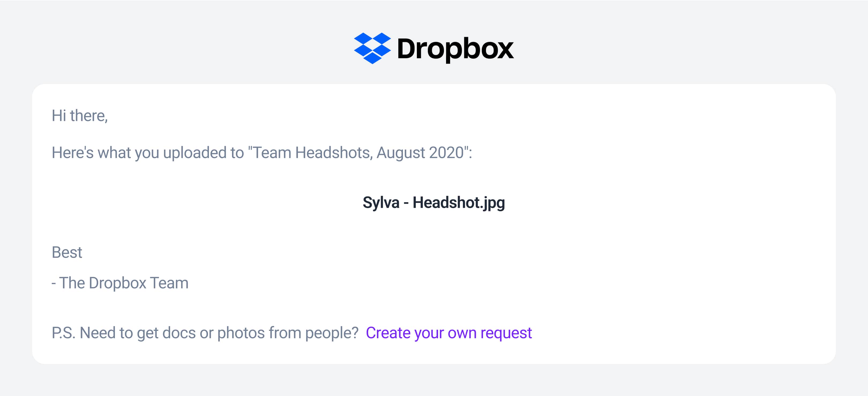868x396 pixels.
Task: Click the 'Hi there,' greeting line
Action: tap(80, 116)
